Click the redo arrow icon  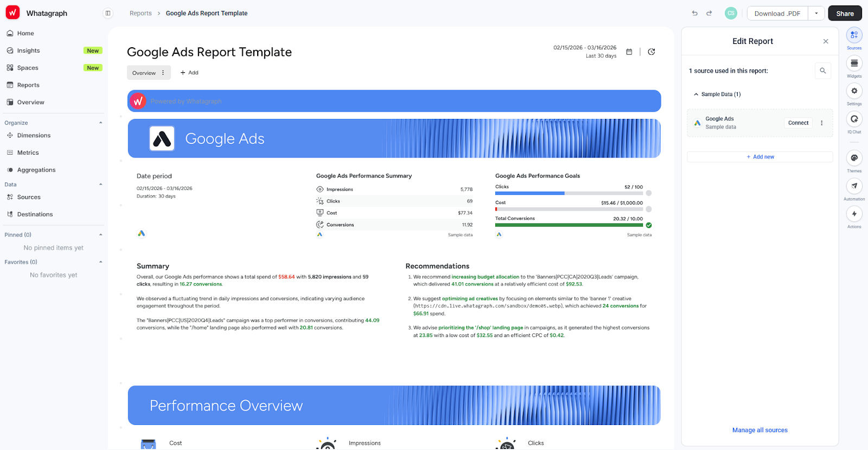[x=709, y=13]
